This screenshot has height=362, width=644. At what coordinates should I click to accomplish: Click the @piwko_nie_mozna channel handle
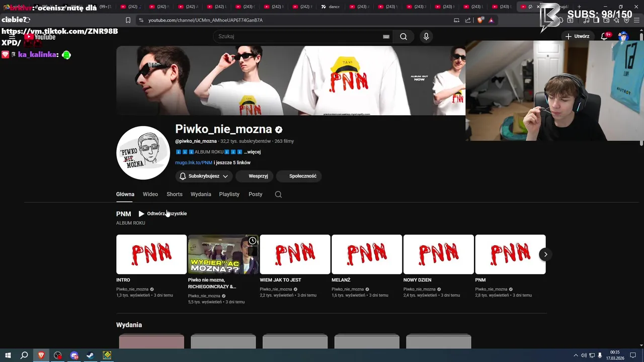click(x=196, y=141)
